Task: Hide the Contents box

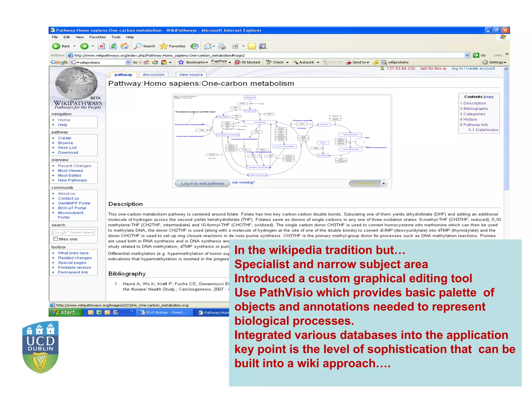Action: [x=488, y=97]
